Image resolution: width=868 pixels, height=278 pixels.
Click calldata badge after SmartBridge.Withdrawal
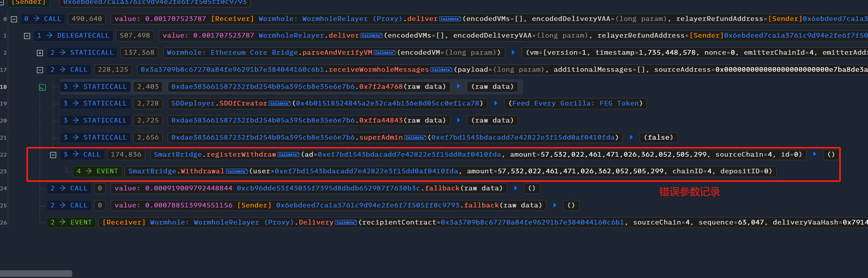coord(237,171)
